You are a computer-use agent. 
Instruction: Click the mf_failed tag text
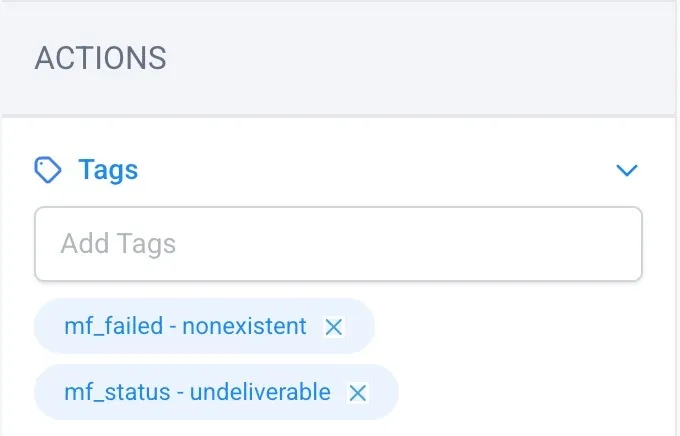click(185, 326)
